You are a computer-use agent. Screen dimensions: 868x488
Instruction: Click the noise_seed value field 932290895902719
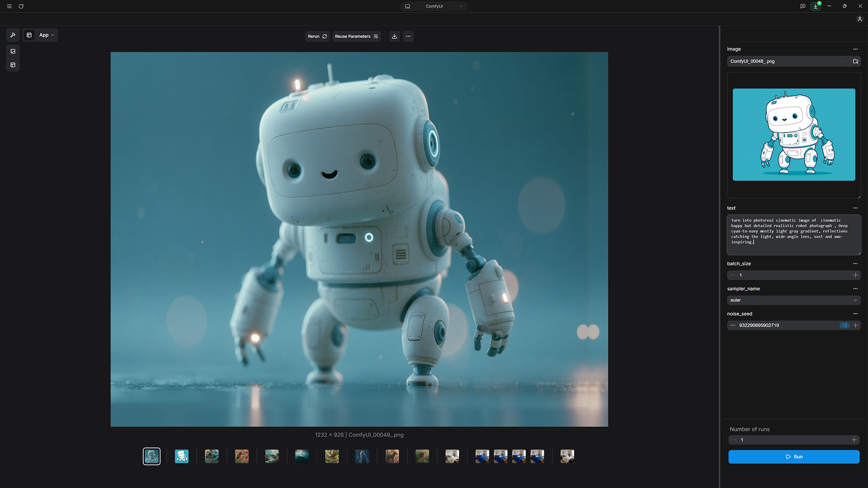(788, 325)
